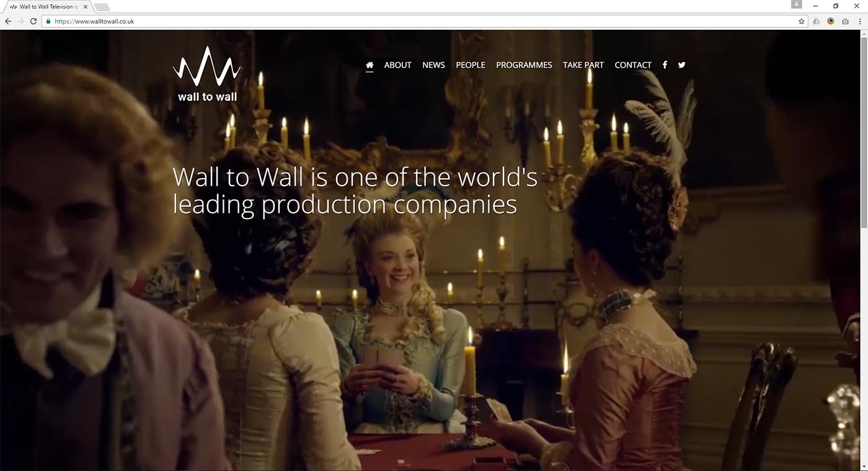Open the PEOPLE page

pos(471,65)
